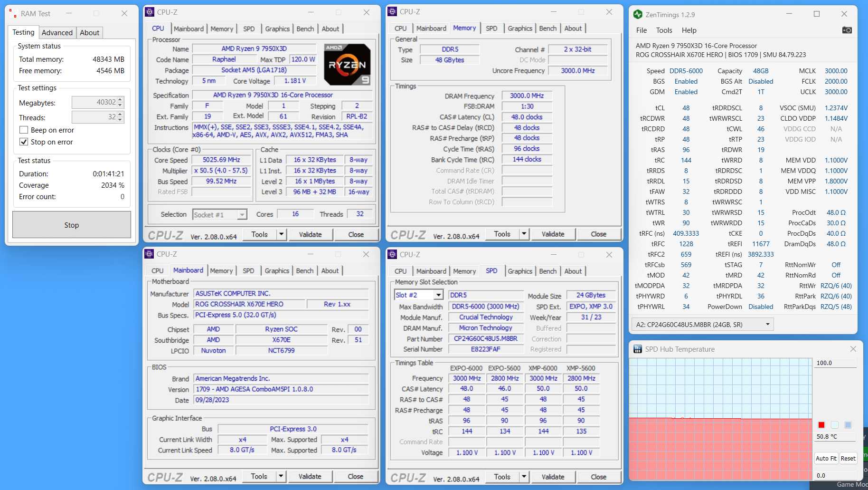Click the dark blue graph color swatch
Screen dimensions: 868x490
(x=848, y=425)
